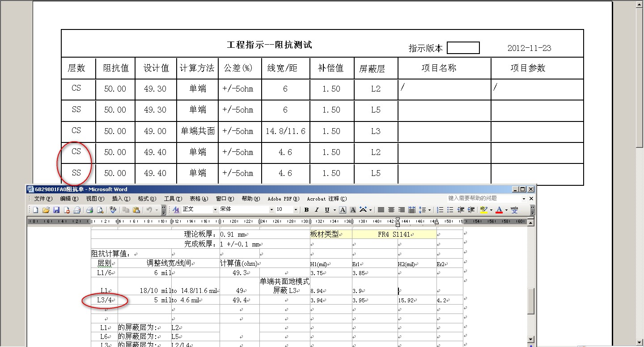
Task: Toggle right text alignment
Action: tap(402, 209)
